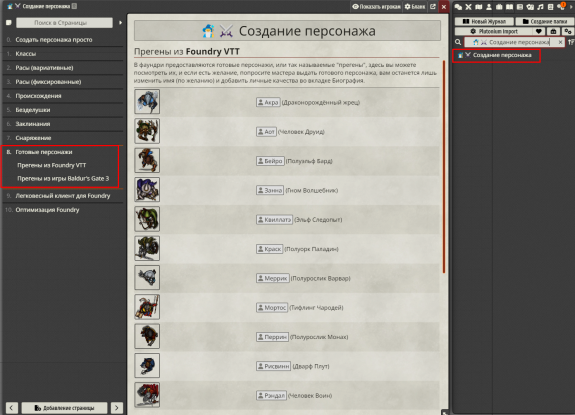Open the items suitcase tab
Image resolution: width=575 pixels, height=415 pixels.
[x=499, y=7]
